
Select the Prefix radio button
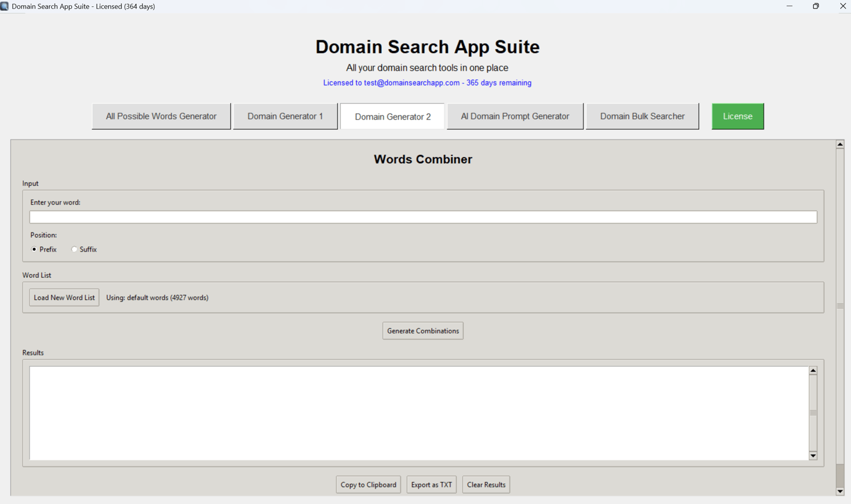click(35, 249)
